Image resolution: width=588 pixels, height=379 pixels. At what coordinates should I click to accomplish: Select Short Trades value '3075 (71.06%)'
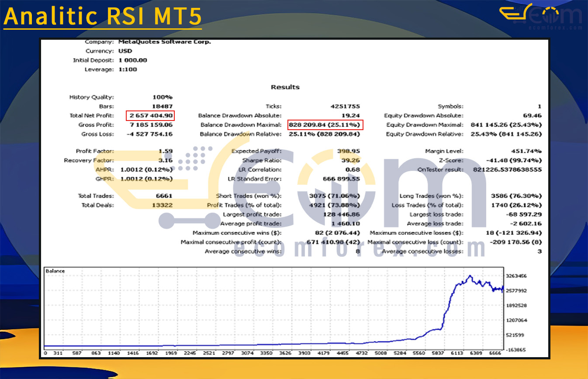pyautogui.click(x=334, y=196)
